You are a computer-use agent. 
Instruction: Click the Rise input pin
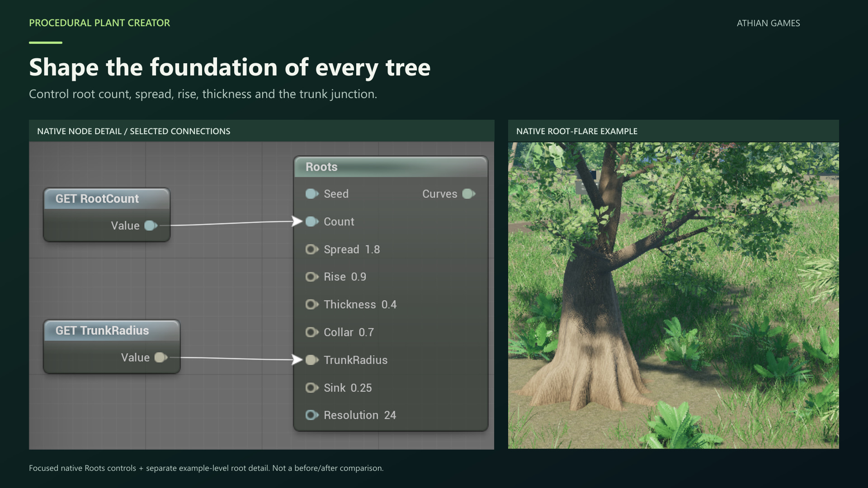tap(312, 277)
